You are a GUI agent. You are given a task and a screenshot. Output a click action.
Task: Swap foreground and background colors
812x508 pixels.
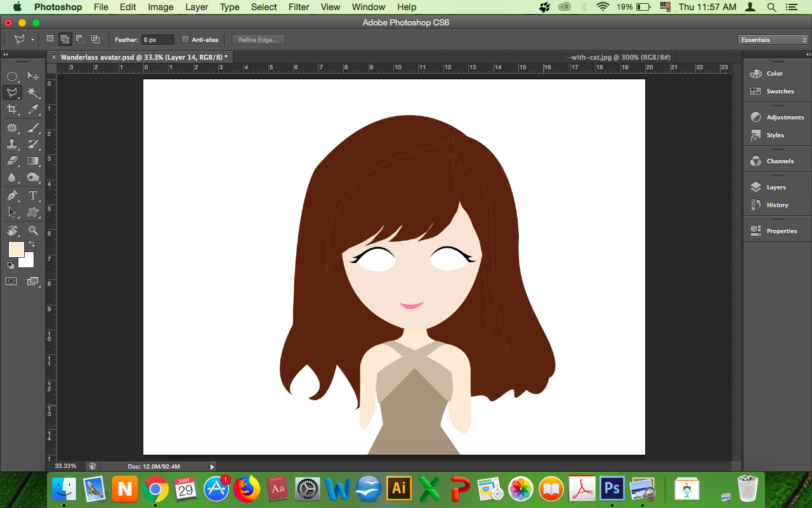(31, 244)
